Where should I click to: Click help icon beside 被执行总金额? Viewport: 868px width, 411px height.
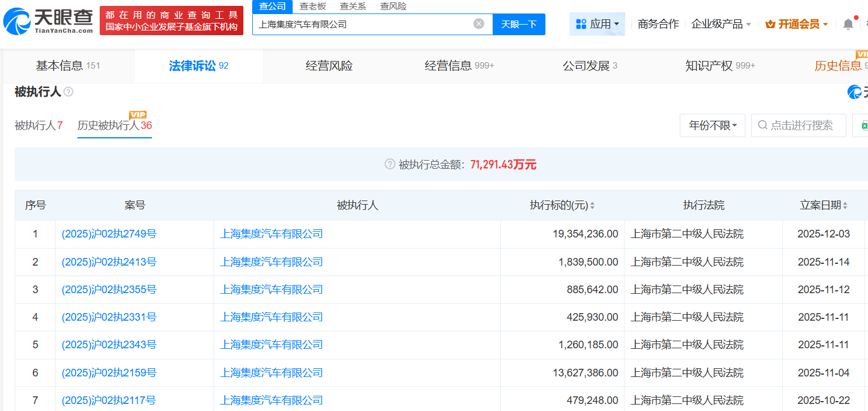[389, 165]
